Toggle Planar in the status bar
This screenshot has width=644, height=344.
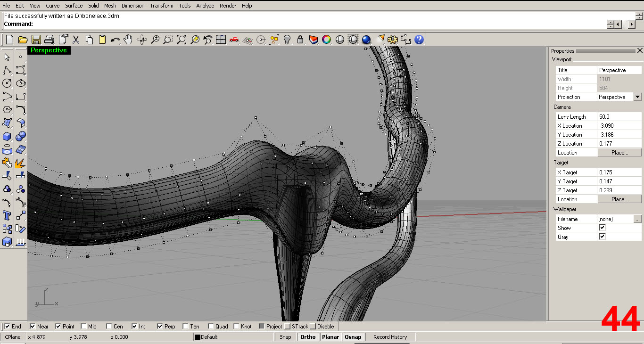(330, 337)
